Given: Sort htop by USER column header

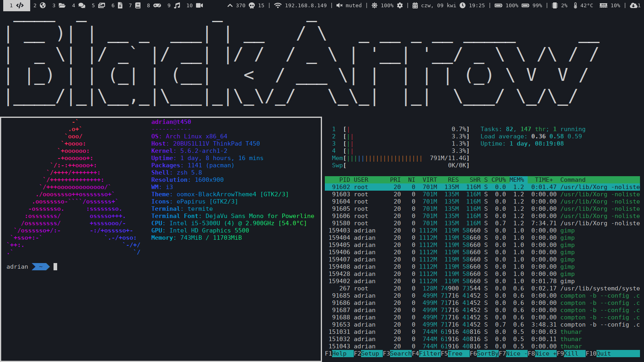Looking at the screenshot, I should (x=361, y=180).
